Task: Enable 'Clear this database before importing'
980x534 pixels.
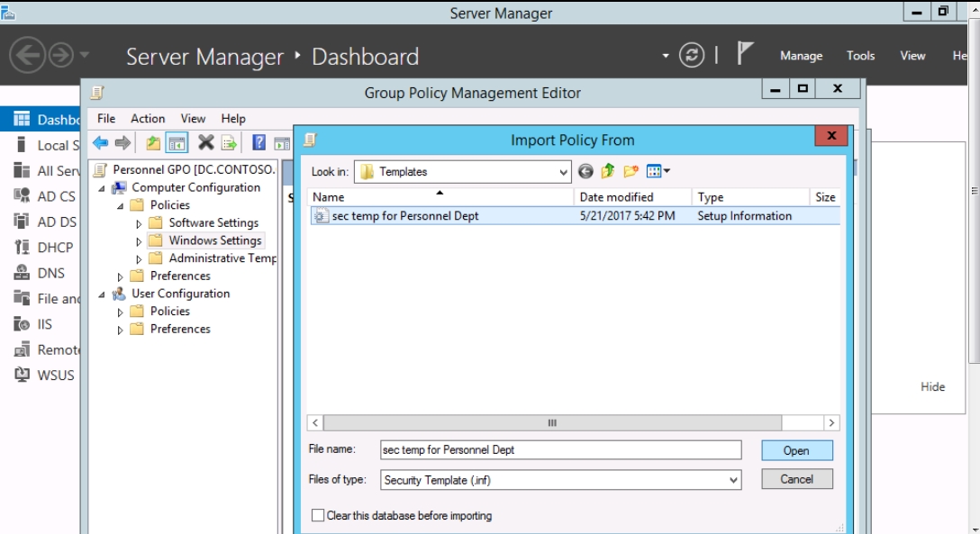Action: tap(318, 516)
